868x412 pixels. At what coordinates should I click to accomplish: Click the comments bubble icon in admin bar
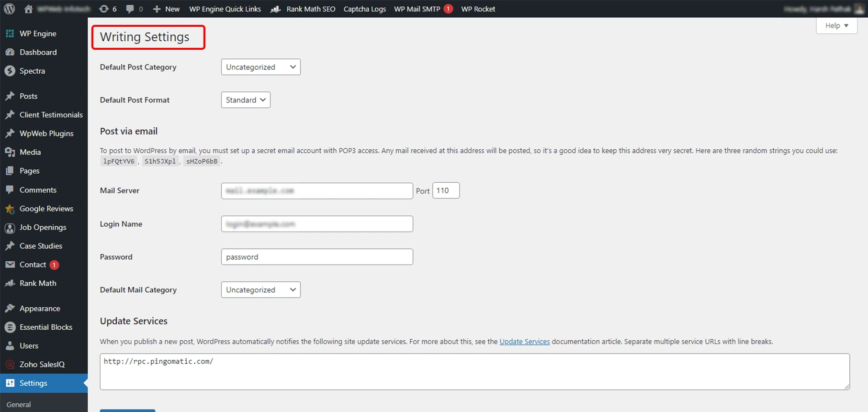tap(130, 9)
